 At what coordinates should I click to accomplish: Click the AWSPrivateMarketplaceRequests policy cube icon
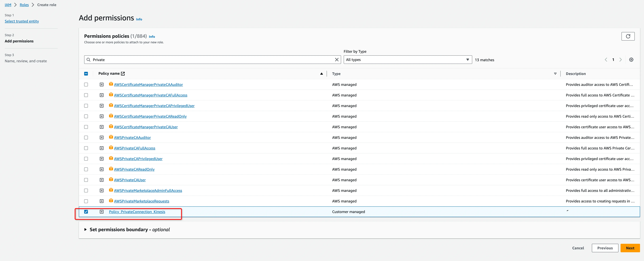[x=111, y=201]
